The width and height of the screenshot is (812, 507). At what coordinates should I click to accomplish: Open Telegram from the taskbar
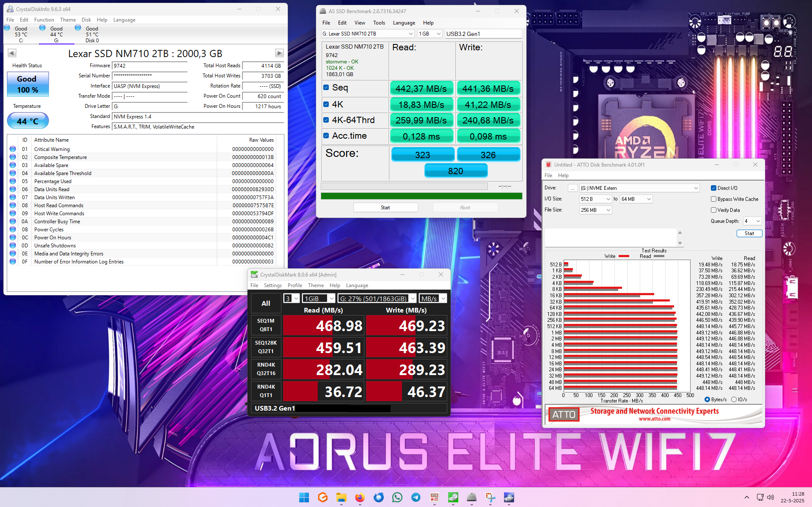click(x=416, y=497)
